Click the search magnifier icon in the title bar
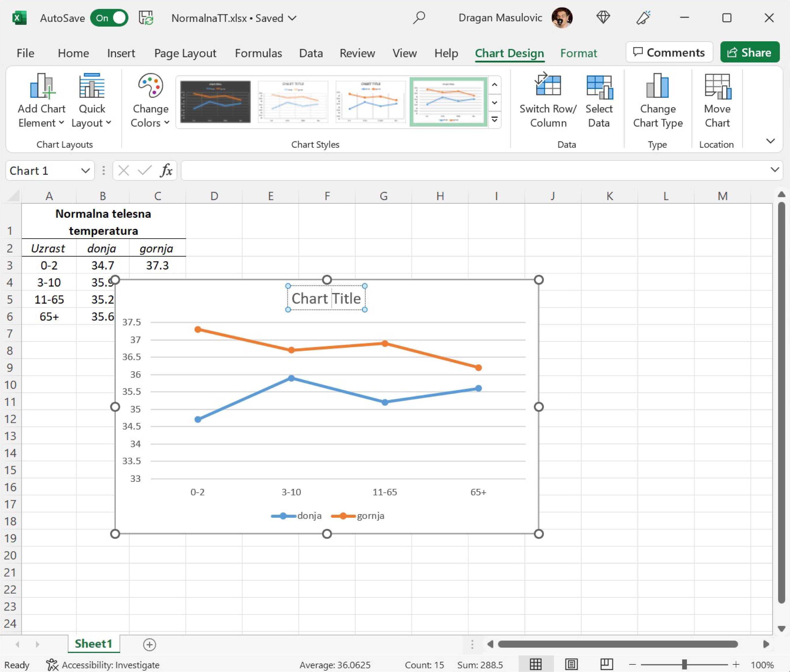This screenshot has width=790, height=672. 419,17
